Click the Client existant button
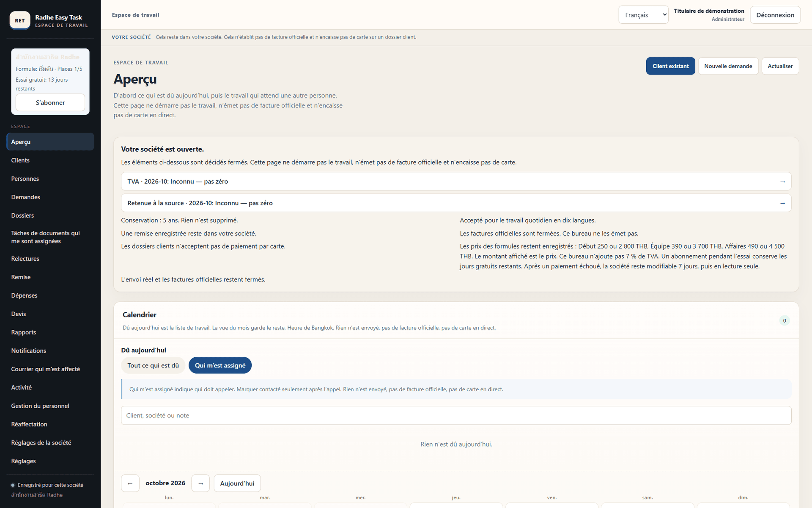812x508 pixels. tap(670, 66)
